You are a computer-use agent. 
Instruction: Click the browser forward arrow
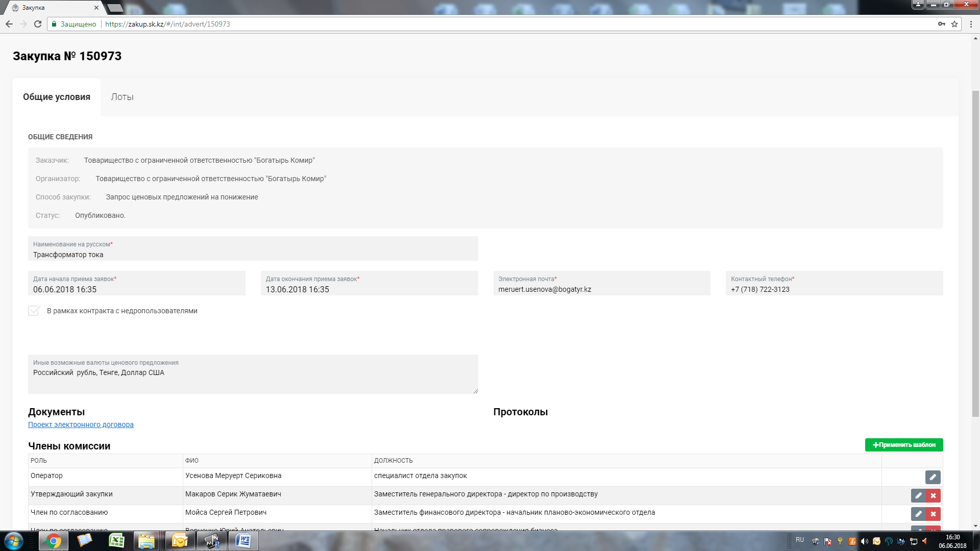coord(23,24)
